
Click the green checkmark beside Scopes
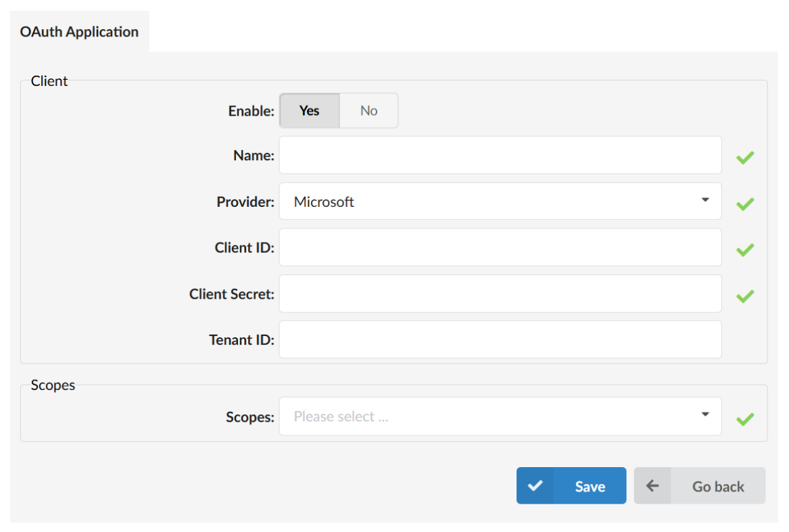pyautogui.click(x=745, y=418)
